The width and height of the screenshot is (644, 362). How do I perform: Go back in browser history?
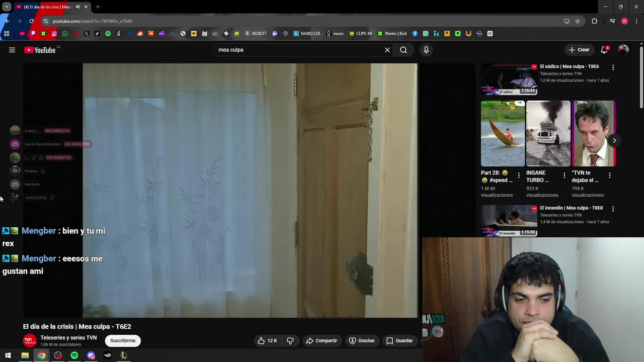(7, 21)
